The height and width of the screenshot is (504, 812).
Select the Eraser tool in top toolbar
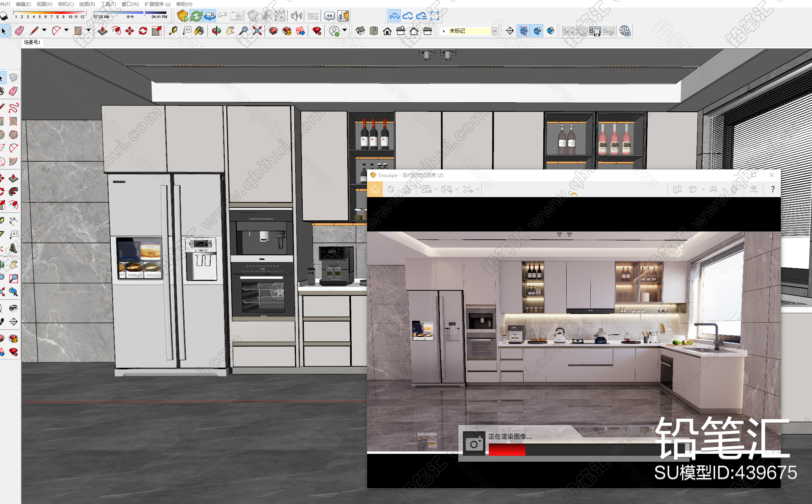point(19,31)
